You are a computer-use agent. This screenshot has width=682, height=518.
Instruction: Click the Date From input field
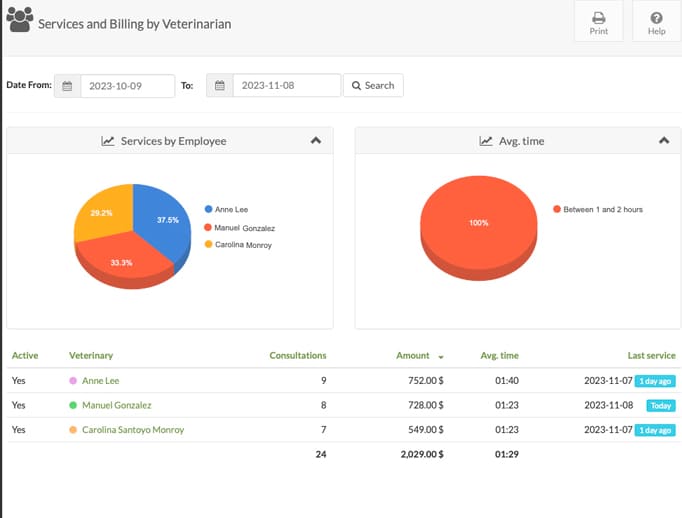(x=127, y=86)
